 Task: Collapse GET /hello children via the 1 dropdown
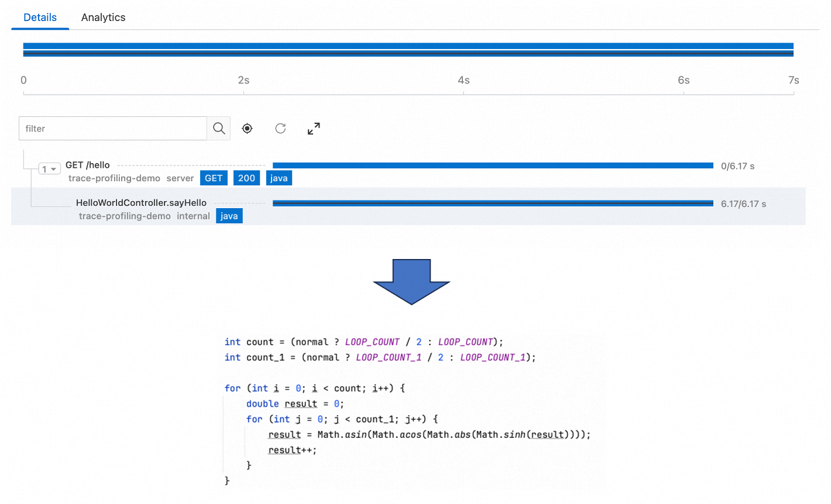[x=50, y=168]
